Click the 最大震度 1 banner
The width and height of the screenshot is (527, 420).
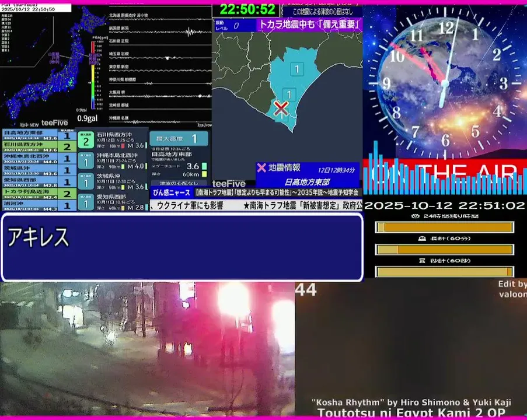click(179, 138)
